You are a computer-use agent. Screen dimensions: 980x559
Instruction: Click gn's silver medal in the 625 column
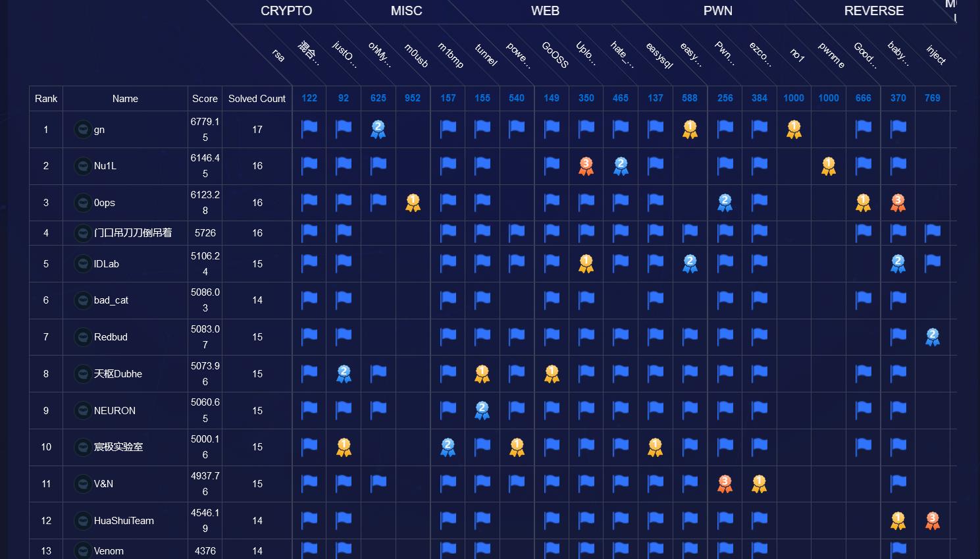click(378, 130)
